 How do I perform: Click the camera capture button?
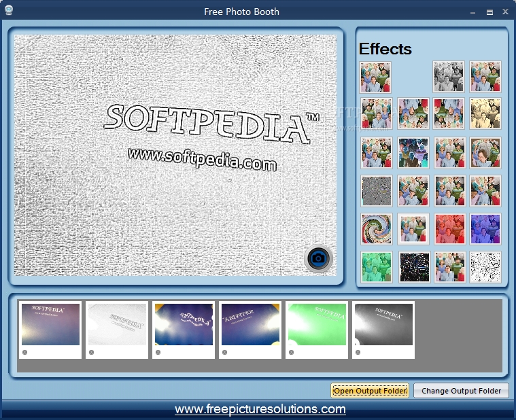318,258
